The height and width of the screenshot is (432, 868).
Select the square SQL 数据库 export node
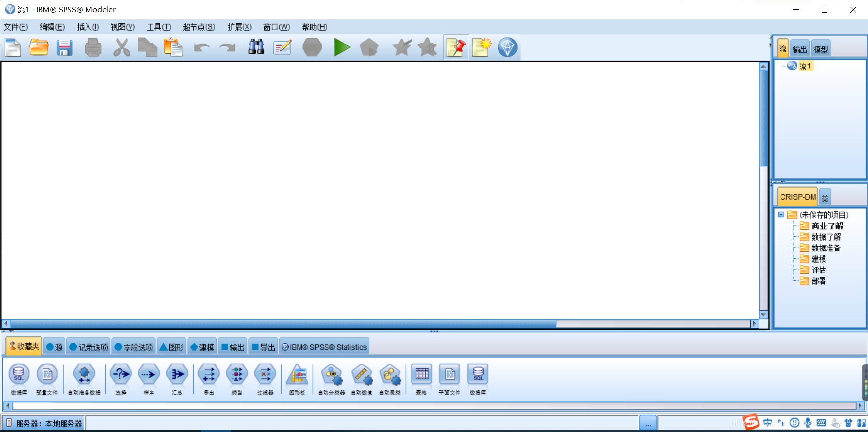point(478,379)
